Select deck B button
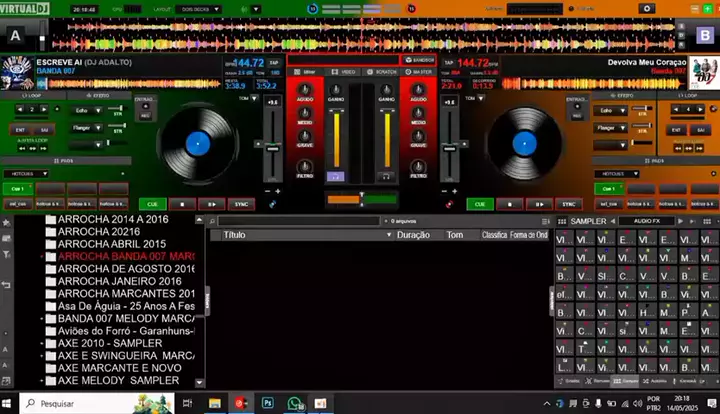720x414 pixels. [705, 35]
